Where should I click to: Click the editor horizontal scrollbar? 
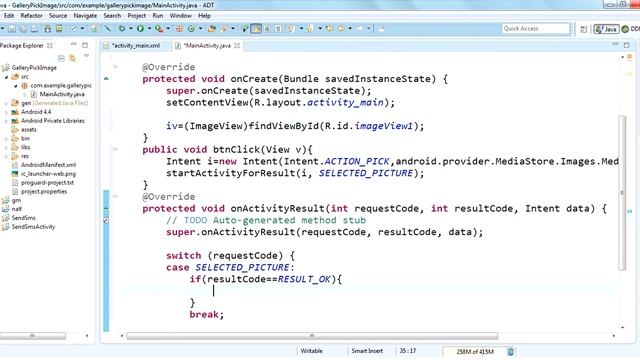tap(312, 336)
